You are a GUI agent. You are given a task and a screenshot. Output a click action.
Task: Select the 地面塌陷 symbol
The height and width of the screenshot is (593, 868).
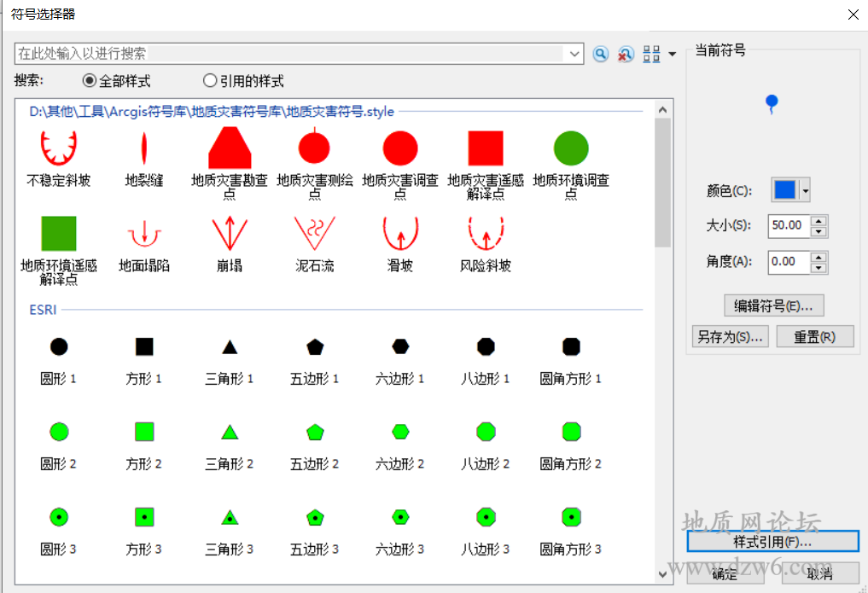coord(144,233)
